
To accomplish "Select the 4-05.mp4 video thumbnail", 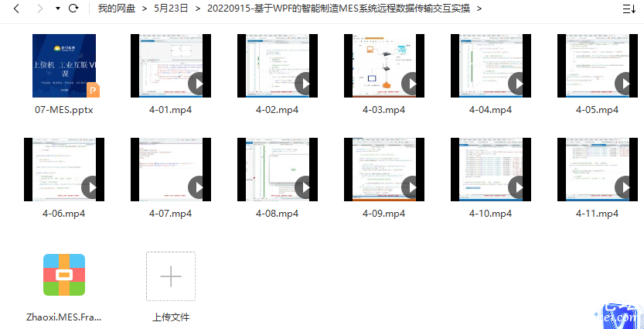I will click(x=598, y=66).
